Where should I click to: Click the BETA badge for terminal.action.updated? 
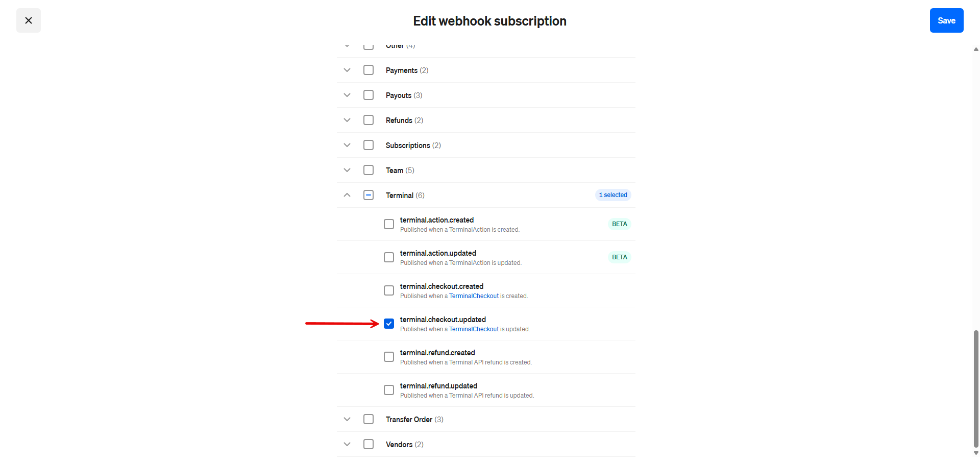[619, 257]
